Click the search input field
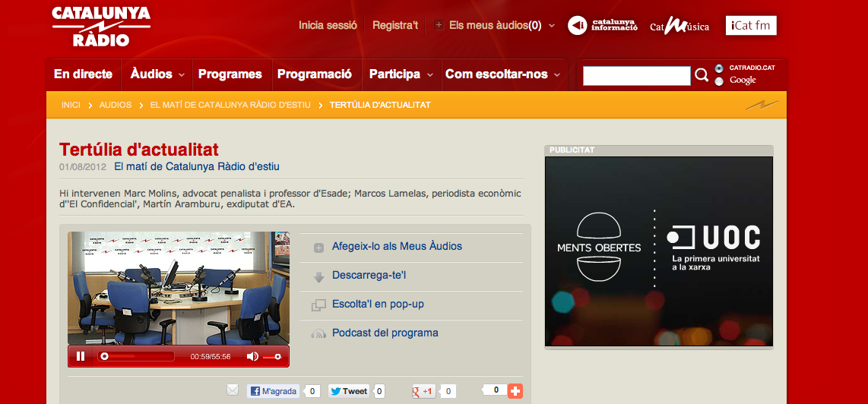Viewport: 868px width, 404px height. 637,76
